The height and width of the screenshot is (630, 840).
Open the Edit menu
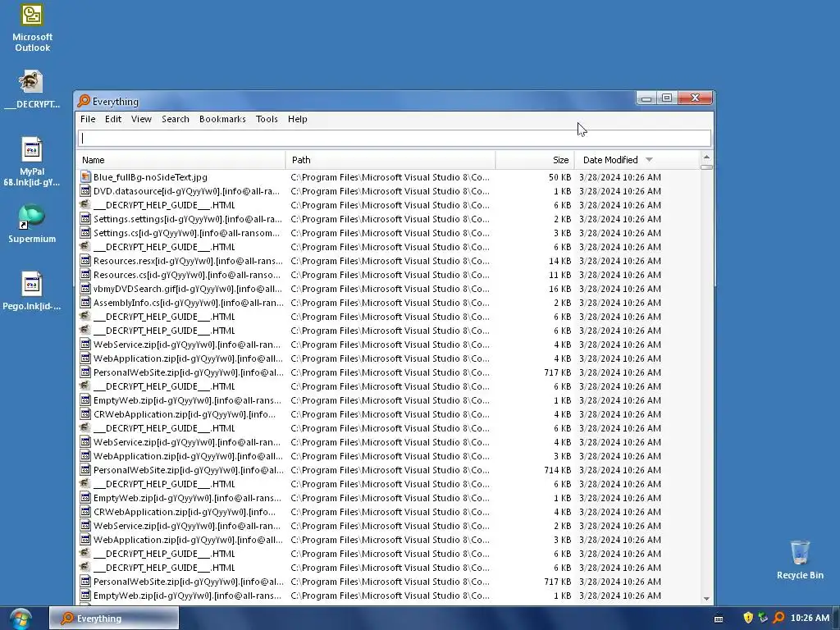pos(113,119)
